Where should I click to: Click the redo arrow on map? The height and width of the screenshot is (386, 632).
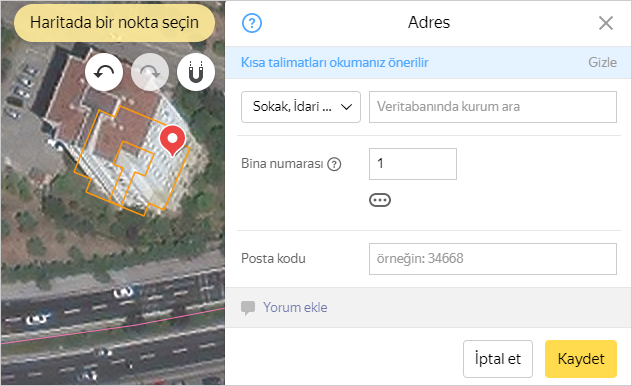click(150, 72)
